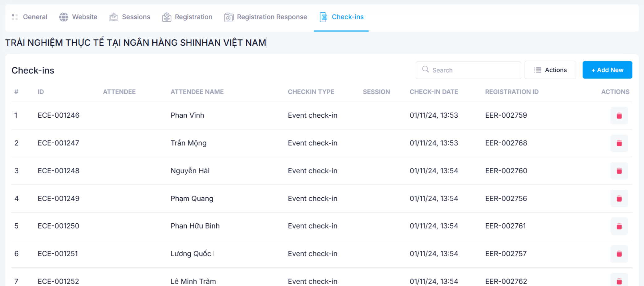The width and height of the screenshot is (644, 286).
Task: Click the Add New button
Action: click(x=607, y=70)
